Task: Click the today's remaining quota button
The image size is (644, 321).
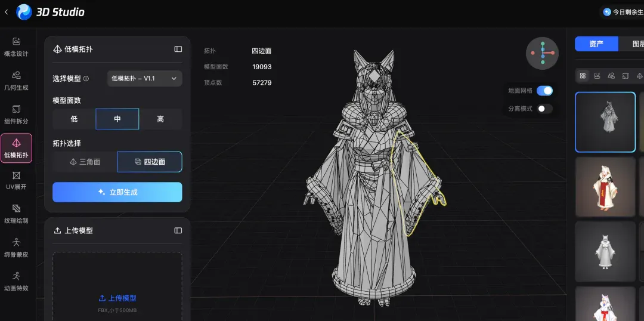Action: pos(622,12)
